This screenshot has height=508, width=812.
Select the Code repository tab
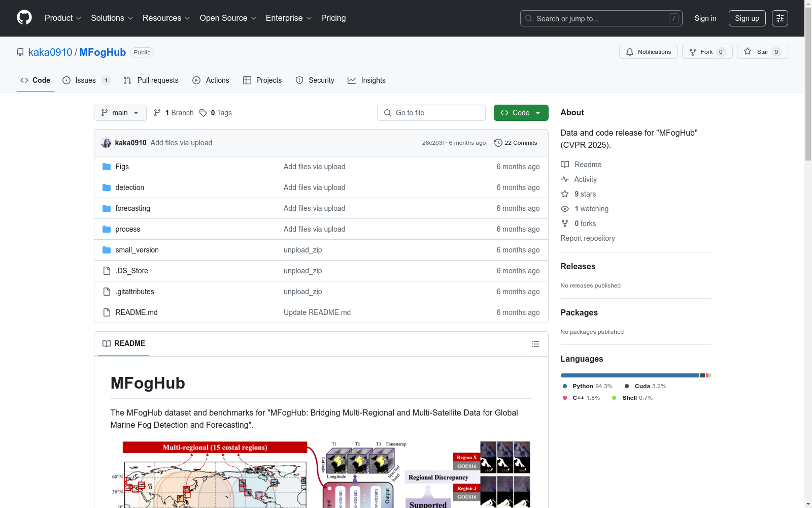click(x=36, y=80)
